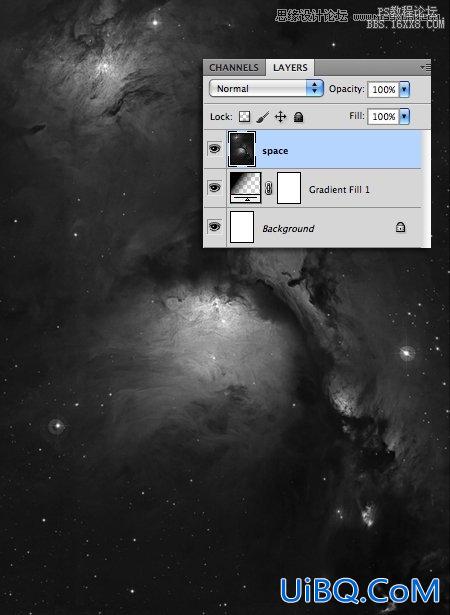Click the Gradient Fill 1 white layer mask

pyautogui.click(x=289, y=188)
